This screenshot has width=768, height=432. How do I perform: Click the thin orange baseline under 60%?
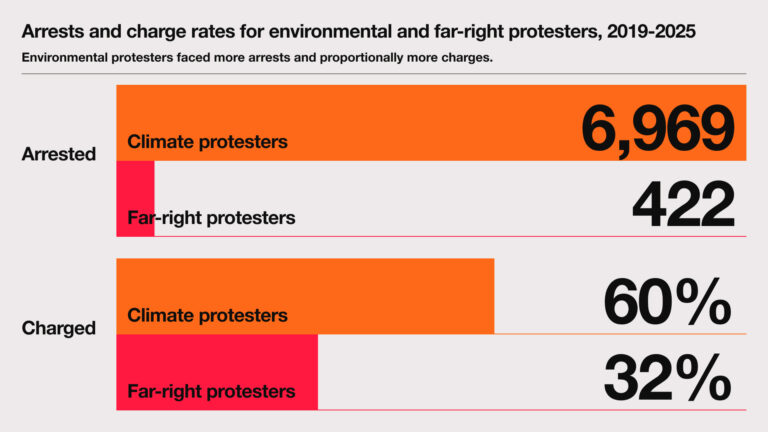[x=620, y=333]
